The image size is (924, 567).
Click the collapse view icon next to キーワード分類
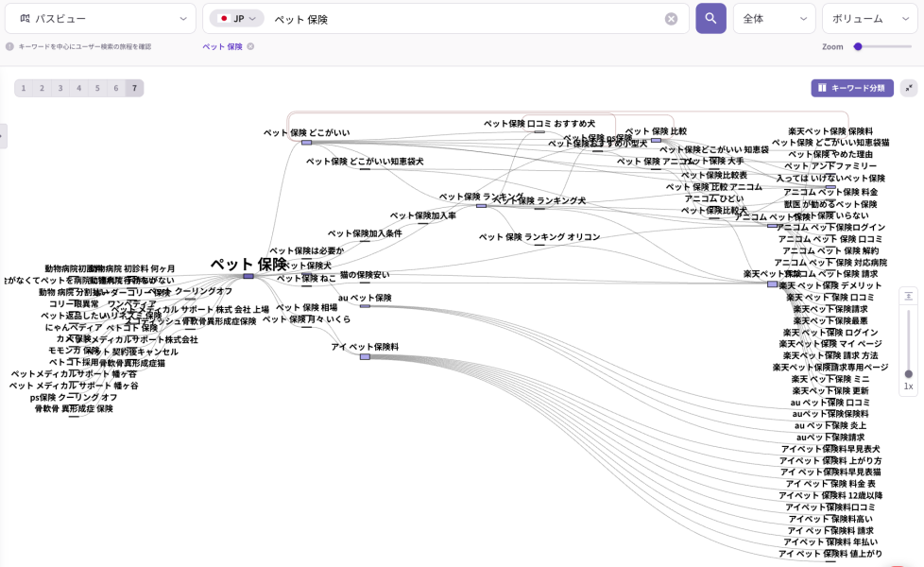908,88
